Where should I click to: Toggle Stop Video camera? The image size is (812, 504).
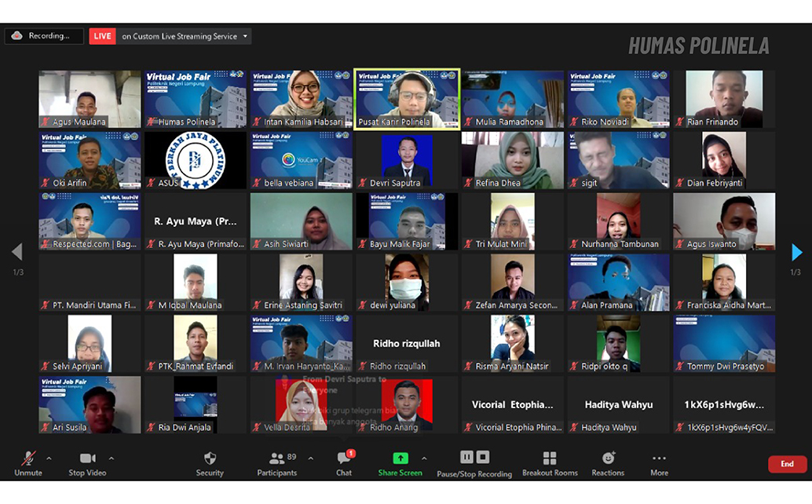87,458
